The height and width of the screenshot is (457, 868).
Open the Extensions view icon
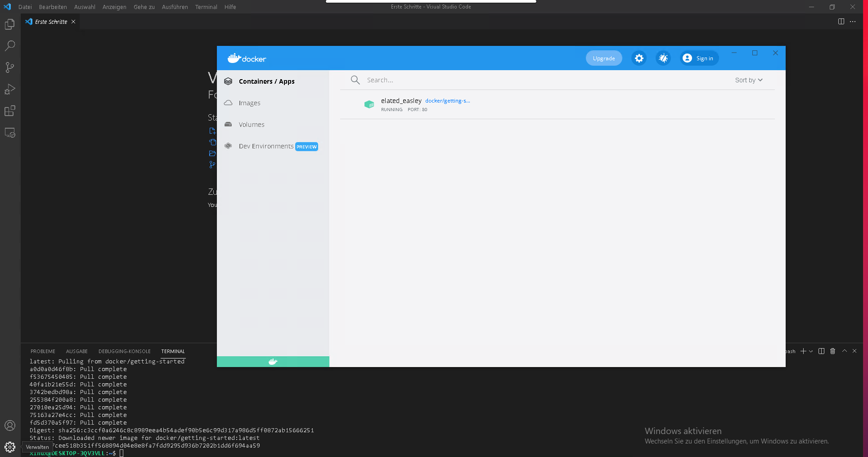pyautogui.click(x=10, y=111)
